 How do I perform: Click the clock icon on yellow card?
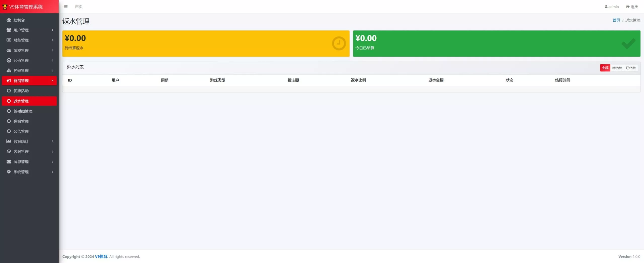[339, 43]
